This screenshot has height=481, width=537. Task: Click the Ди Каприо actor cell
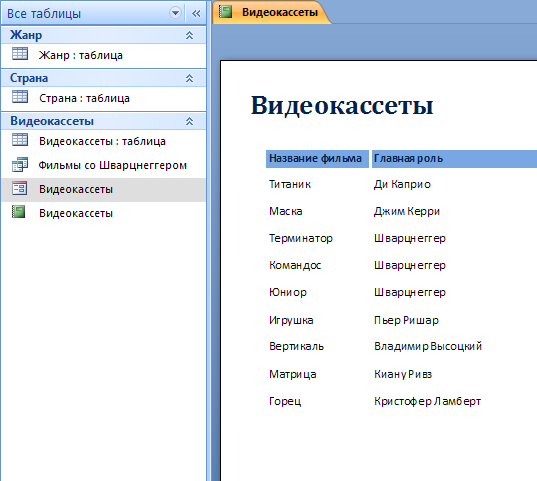402,184
